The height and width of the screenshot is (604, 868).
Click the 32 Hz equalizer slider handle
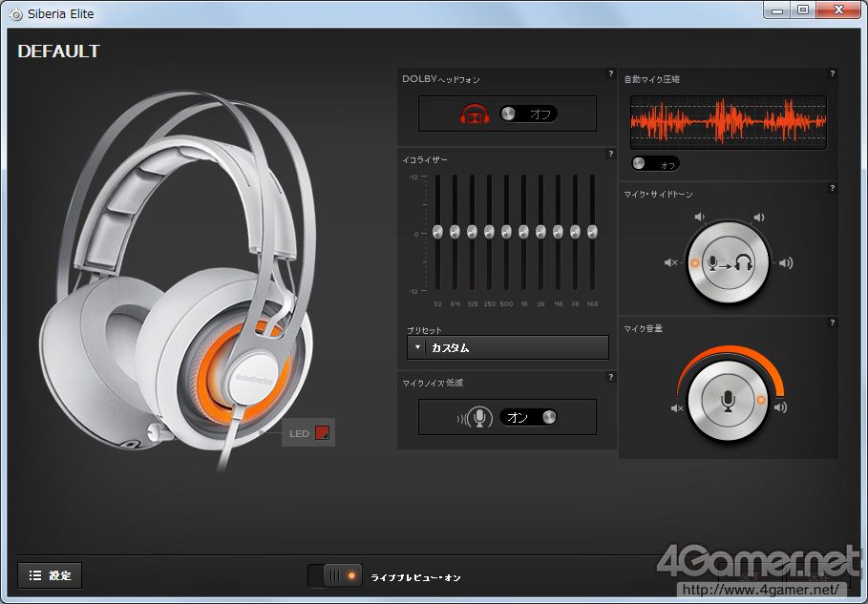pyautogui.click(x=438, y=231)
